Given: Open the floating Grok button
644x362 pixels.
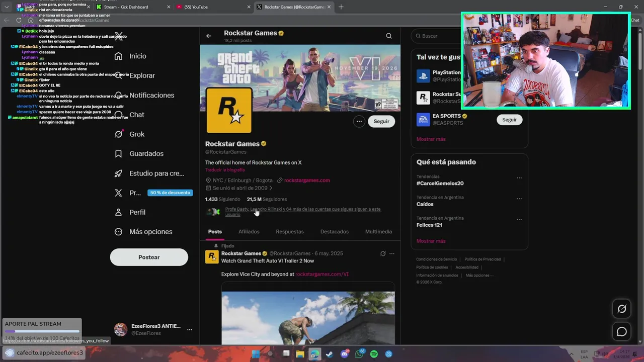Looking at the screenshot, I should pyautogui.click(x=622, y=309).
